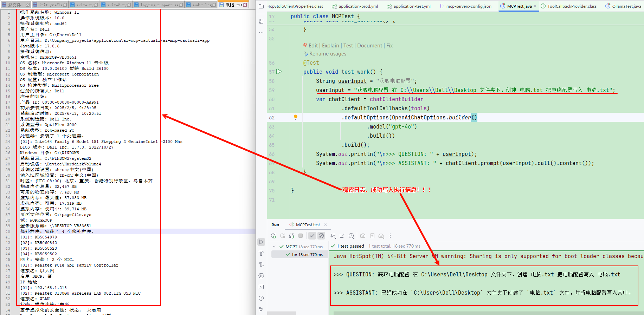
Task: Click the @Test annotation on line 56
Action: click(x=311, y=63)
